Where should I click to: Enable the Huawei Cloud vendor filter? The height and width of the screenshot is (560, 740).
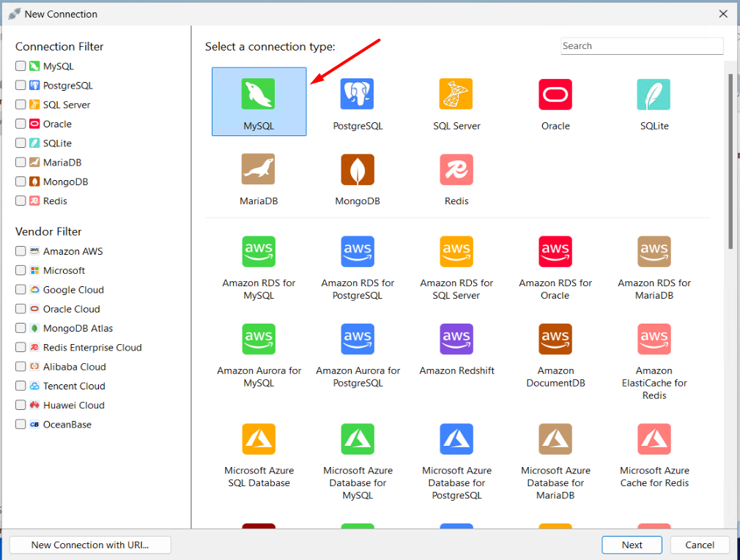point(21,405)
